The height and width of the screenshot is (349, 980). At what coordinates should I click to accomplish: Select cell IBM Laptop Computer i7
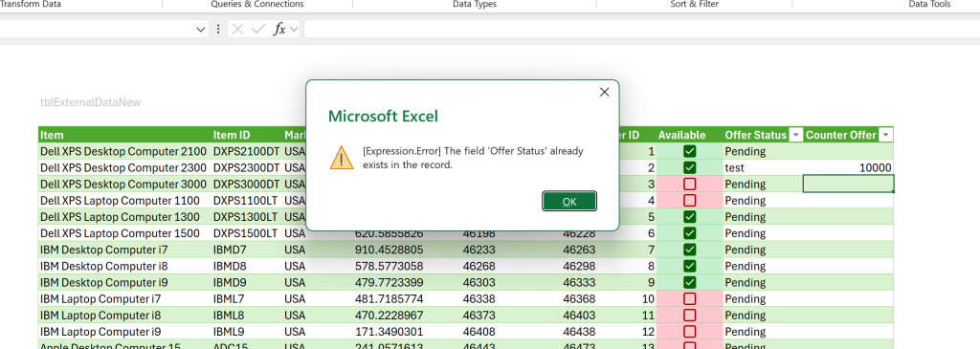[125, 298]
